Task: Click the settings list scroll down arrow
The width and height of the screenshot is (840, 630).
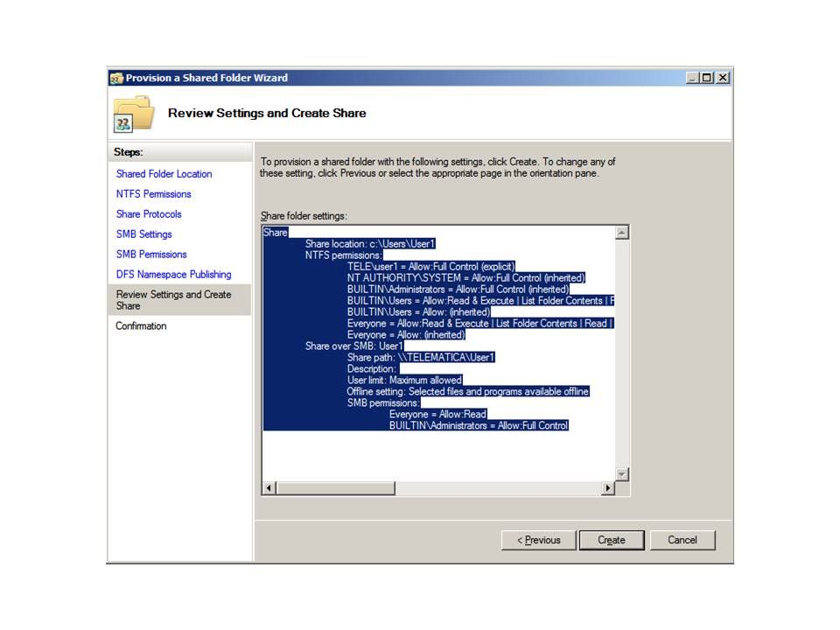Action: pyautogui.click(x=622, y=473)
